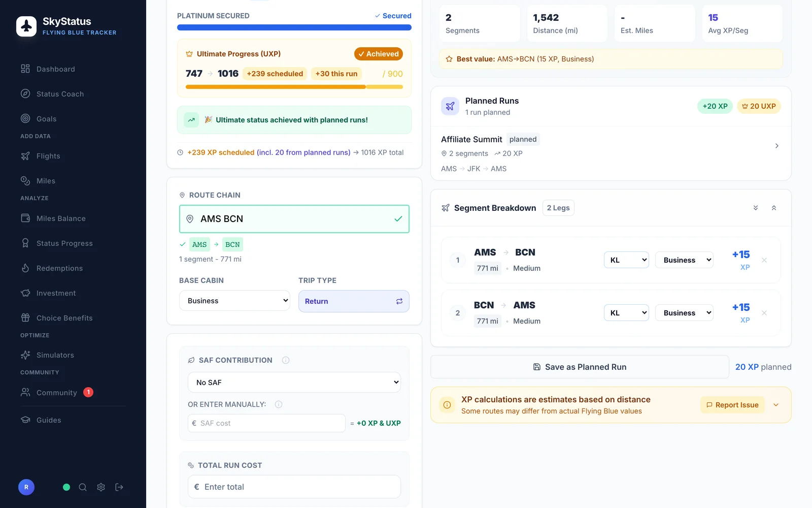Screen dimensions: 812x508
Task: Click the Planned Runs plane icon
Action: tap(450, 106)
